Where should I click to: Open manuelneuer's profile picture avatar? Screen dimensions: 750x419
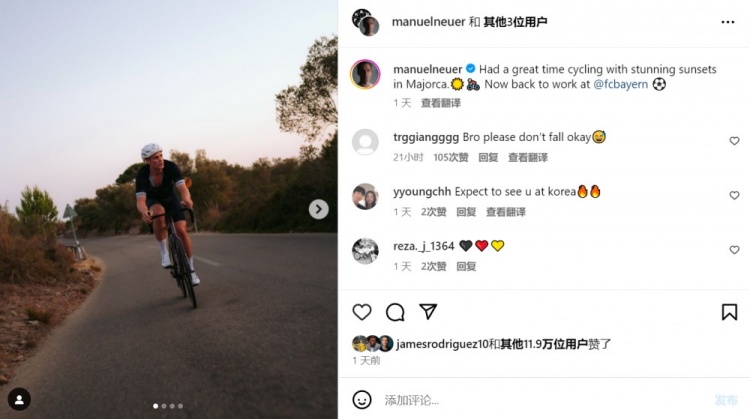click(x=365, y=75)
